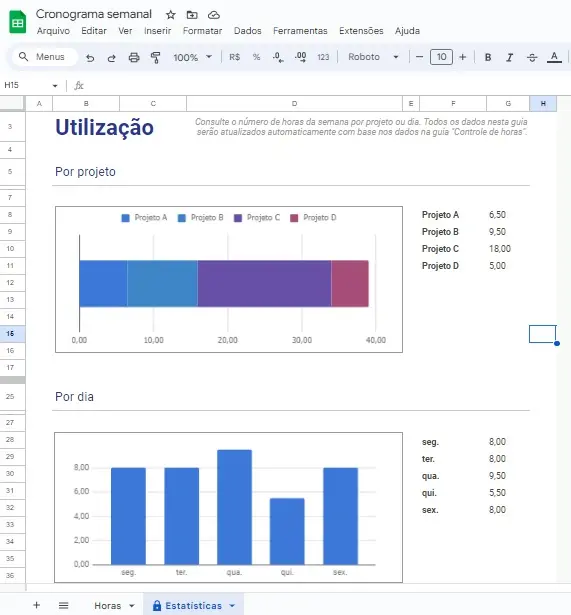Toggle bold formatting
Screen dimensions: 571x615
tap(488, 58)
